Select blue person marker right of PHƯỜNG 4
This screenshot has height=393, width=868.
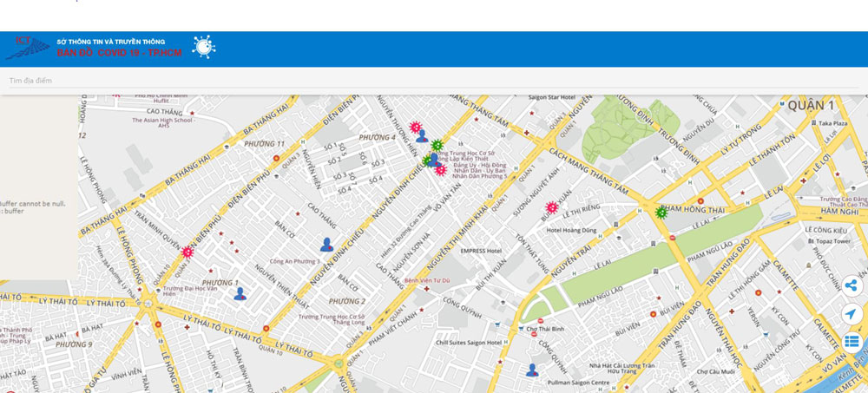(422, 136)
